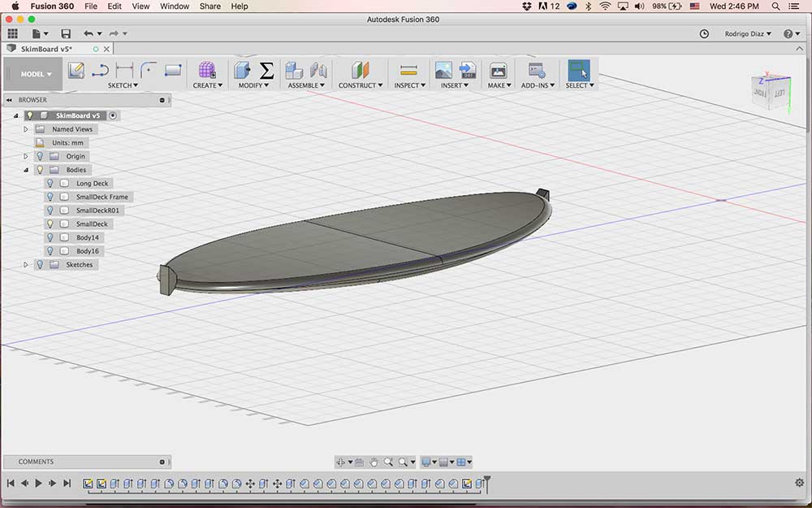Select the Create Form purple mesh icon
The image size is (812, 508).
[206, 70]
